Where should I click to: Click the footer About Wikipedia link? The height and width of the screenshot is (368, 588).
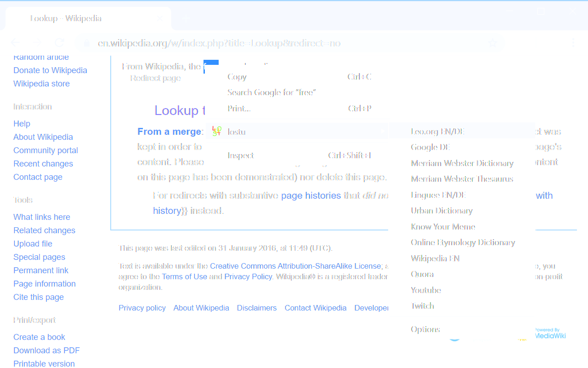click(201, 308)
